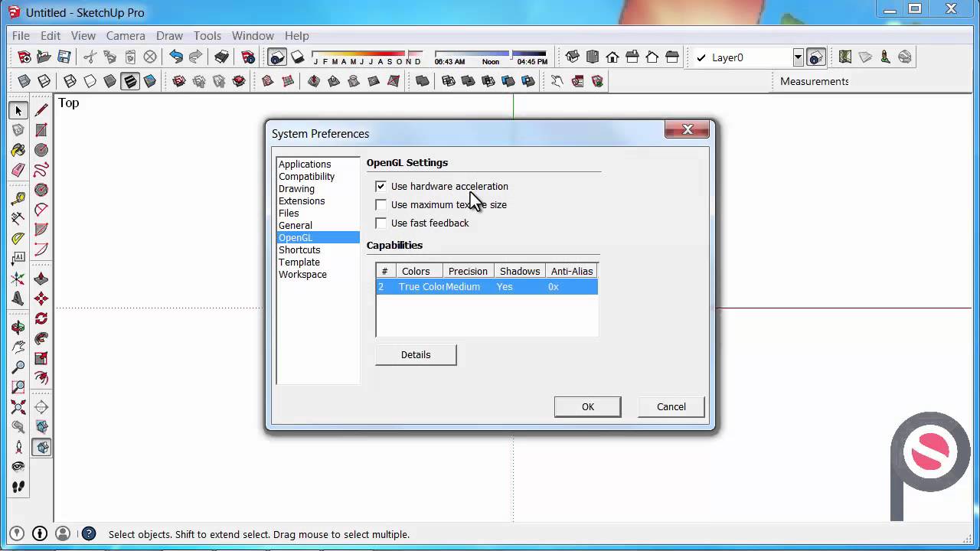Activate the Zoom magnifier tool
The width and height of the screenshot is (980, 551).
coord(18,367)
